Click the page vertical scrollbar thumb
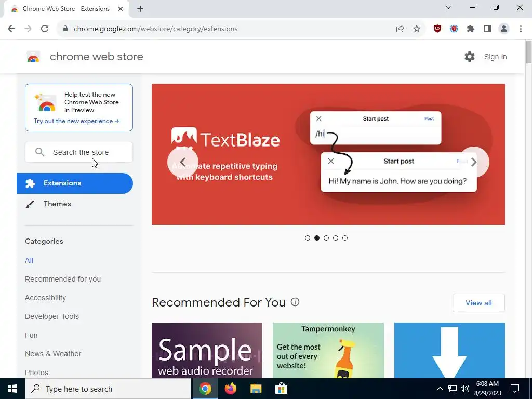Image resolution: width=532 pixels, height=399 pixels. (528, 51)
